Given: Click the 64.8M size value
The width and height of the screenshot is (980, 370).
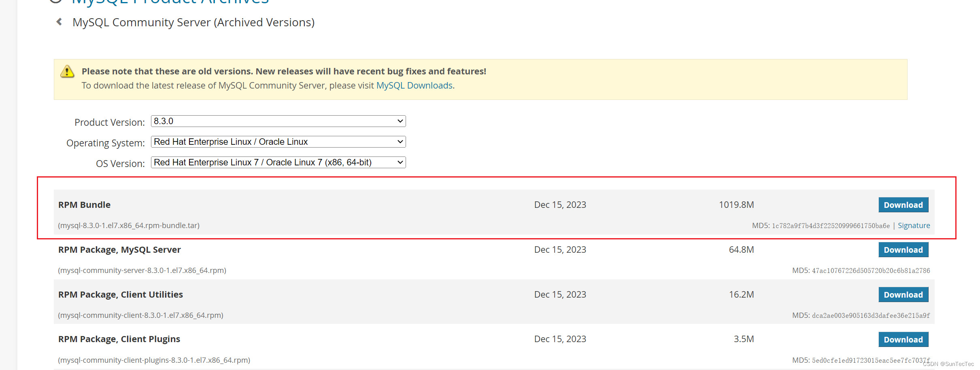Looking at the screenshot, I should click(x=741, y=250).
